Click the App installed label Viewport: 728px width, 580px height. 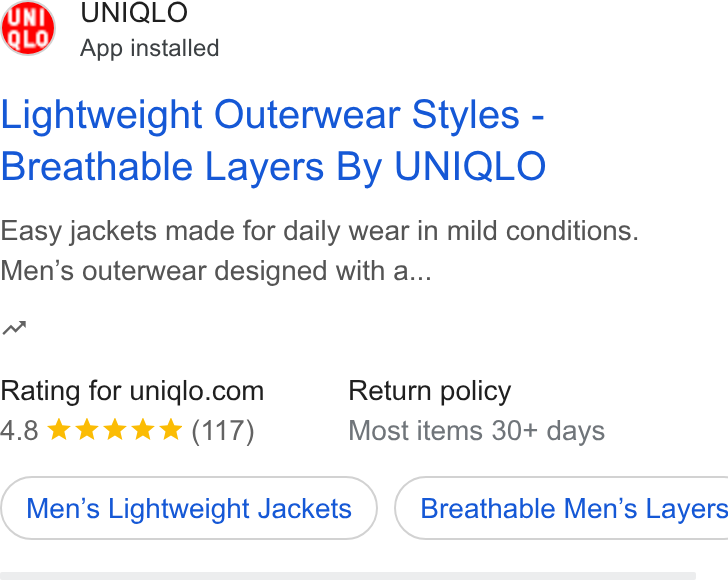click(x=150, y=48)
